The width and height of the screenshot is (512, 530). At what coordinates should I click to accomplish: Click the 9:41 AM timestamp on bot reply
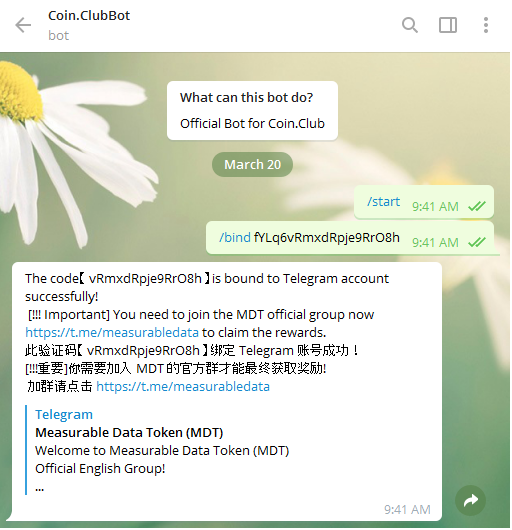click(407, 509)
